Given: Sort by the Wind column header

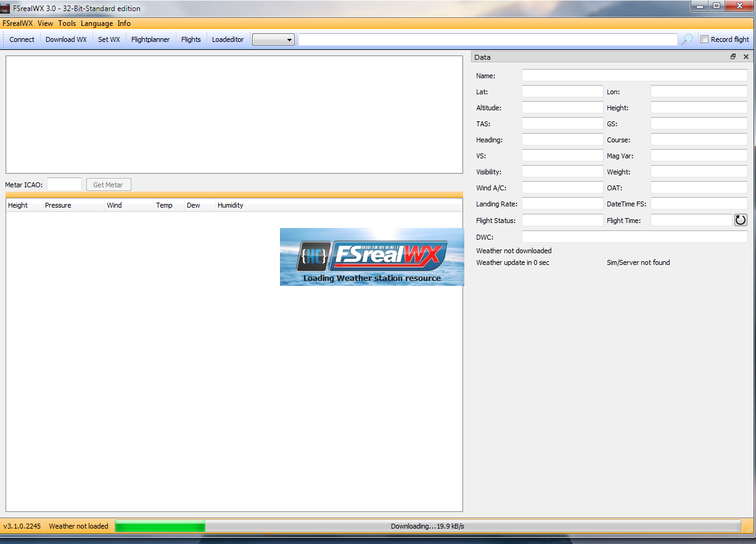Looking at the screenshot, I should coord(129,205).
